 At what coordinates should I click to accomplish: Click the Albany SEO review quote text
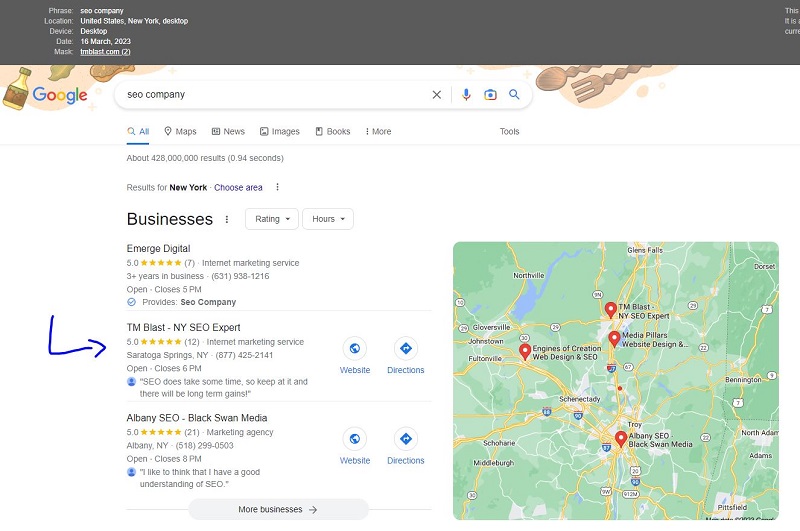(x=200, y=478)
